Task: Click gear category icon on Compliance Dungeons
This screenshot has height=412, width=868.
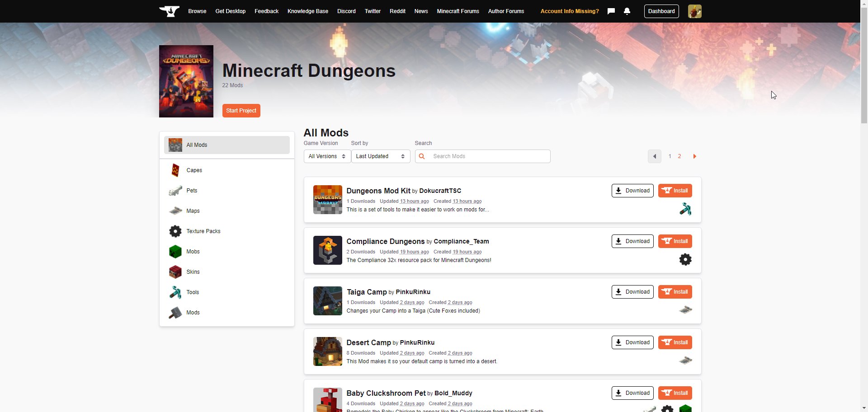Action: coord(685,259)
